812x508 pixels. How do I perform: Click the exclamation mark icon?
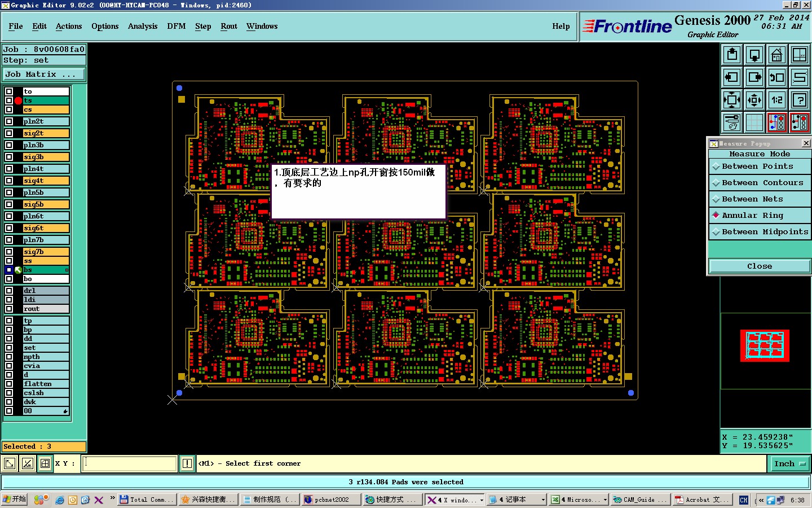pyautogui.click(x=187, y=463)
